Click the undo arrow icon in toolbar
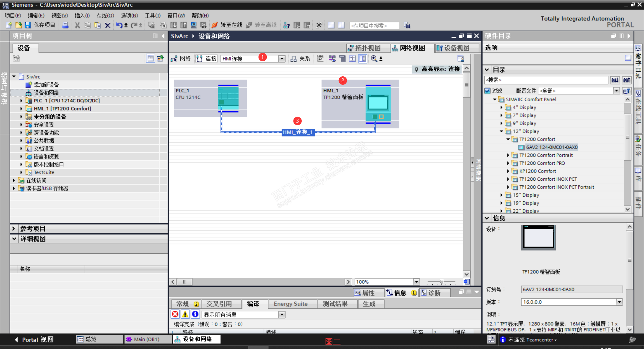Image resolution: width=644 pixels, height=349 pixels. click(x=119, y=25)
